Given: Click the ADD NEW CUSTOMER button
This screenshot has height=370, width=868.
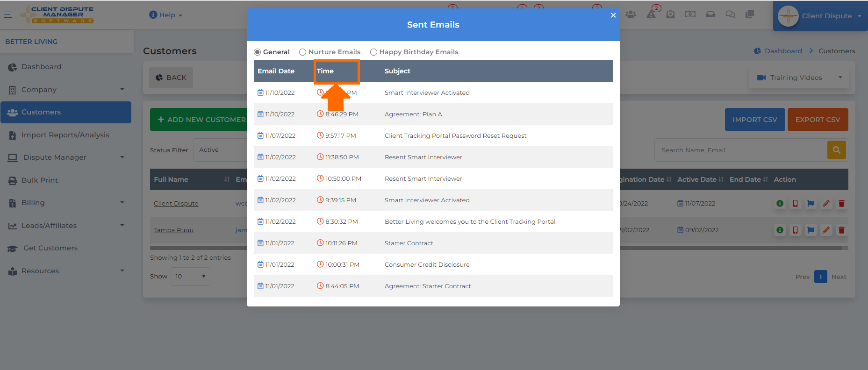Looking at the screenshot, I should pos(199,120).
